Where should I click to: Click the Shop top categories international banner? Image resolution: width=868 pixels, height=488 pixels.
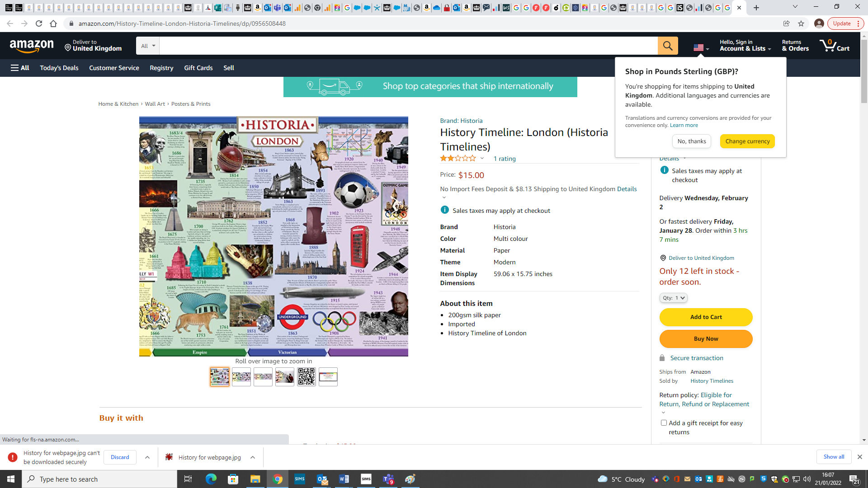(x=430, y=86)
